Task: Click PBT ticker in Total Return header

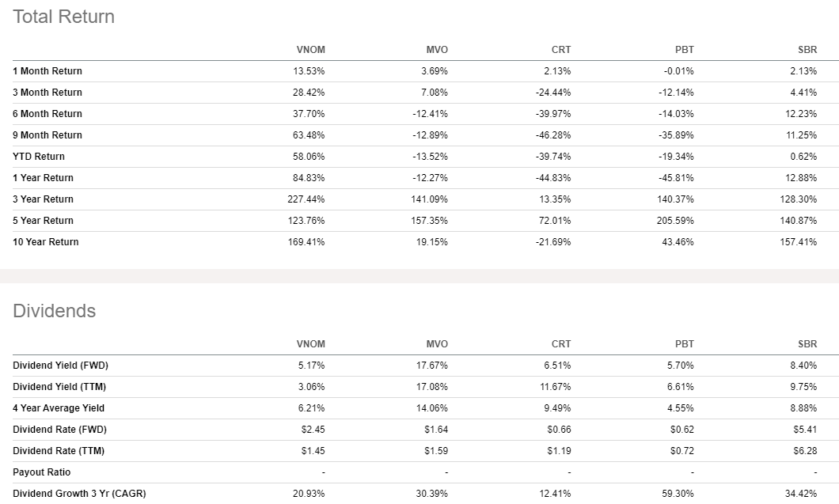Action: 685,50
